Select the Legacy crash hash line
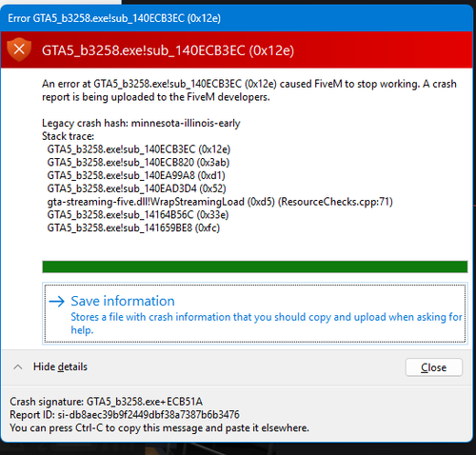 (141, 123)
